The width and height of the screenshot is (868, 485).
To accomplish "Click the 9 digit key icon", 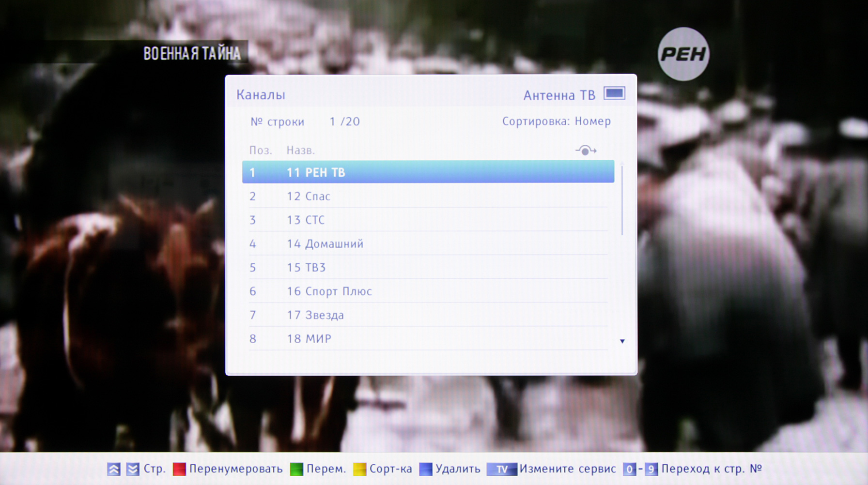I will (651, 469).
